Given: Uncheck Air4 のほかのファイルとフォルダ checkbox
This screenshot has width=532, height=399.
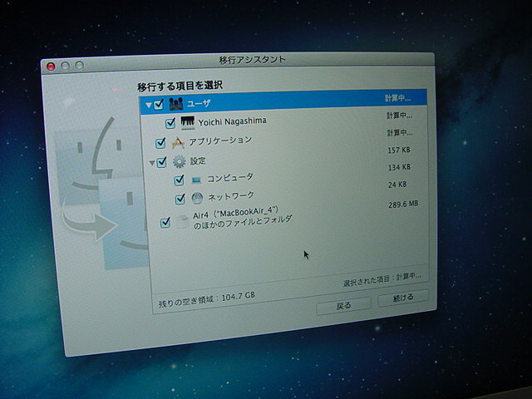Looking at the screenshot, I should tap(165, 223).
